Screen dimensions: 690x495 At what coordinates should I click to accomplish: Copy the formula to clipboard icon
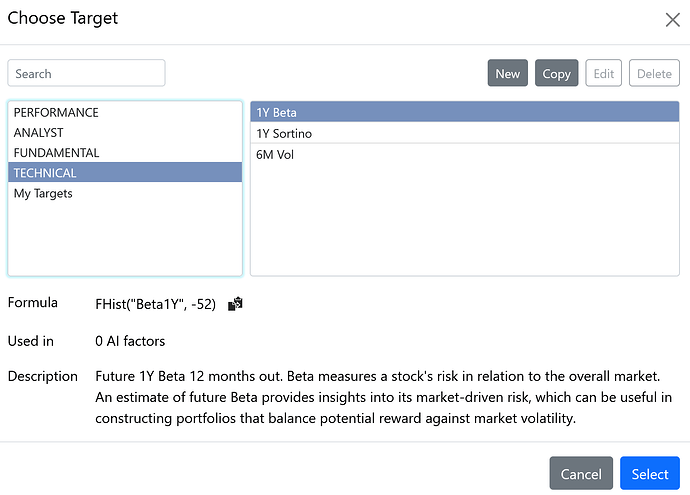click(x=236, y=304)
